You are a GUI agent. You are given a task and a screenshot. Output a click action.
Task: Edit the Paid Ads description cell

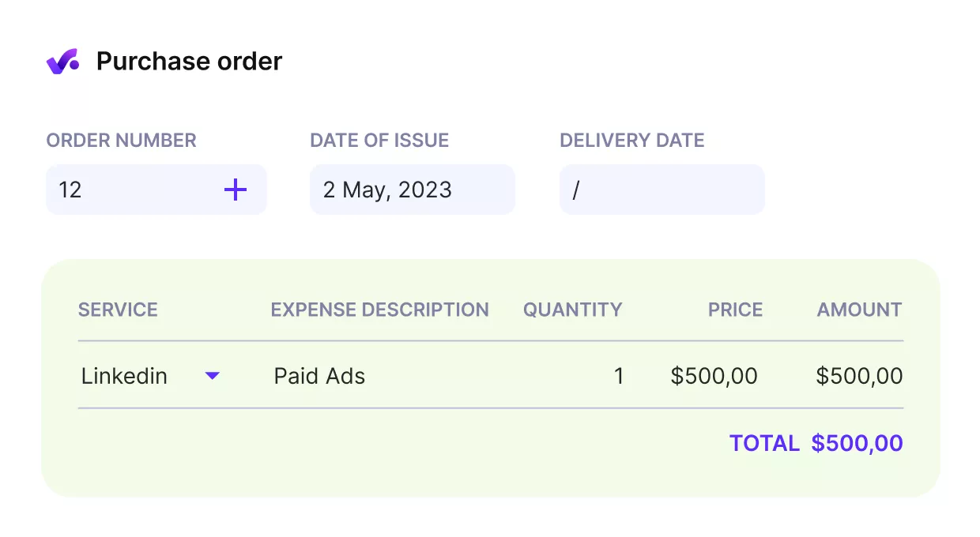click(319, 376)
